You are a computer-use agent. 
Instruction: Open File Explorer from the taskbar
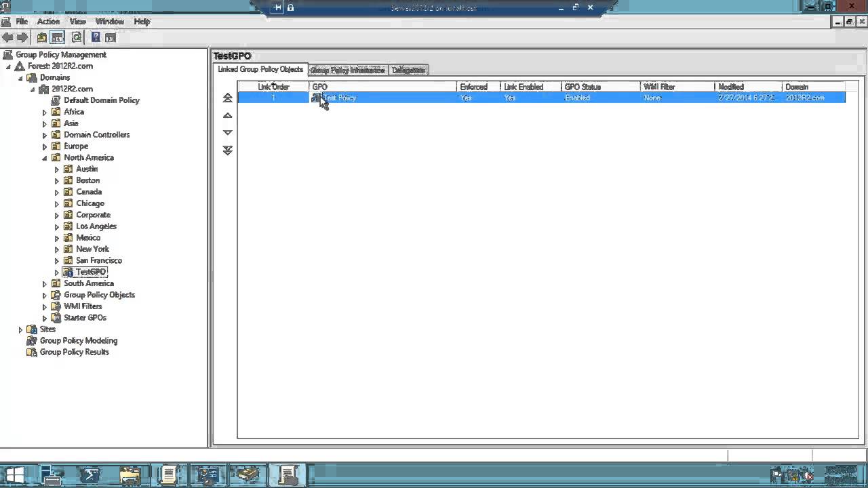[130, 475]
